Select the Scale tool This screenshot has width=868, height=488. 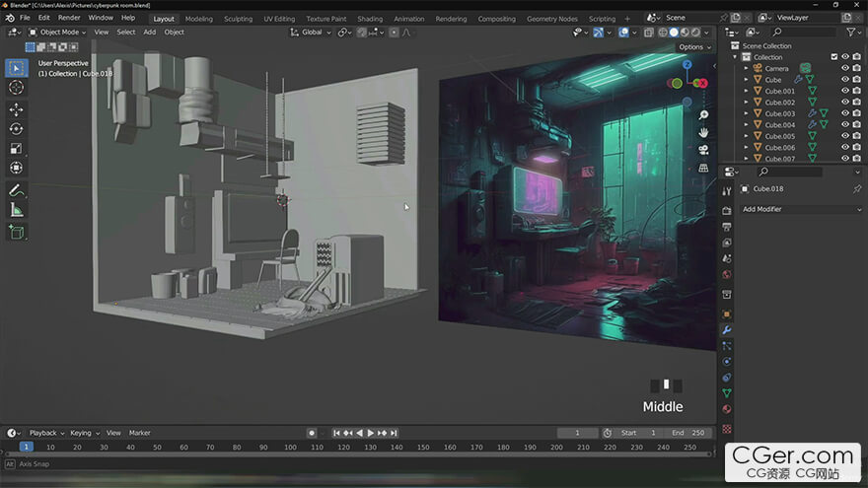coord(16,148)
